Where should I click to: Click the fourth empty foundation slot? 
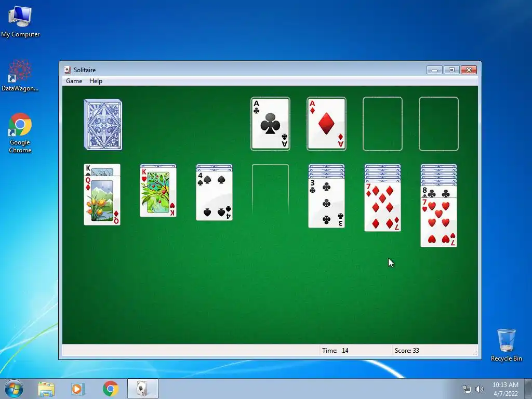(x=438, y=124)
